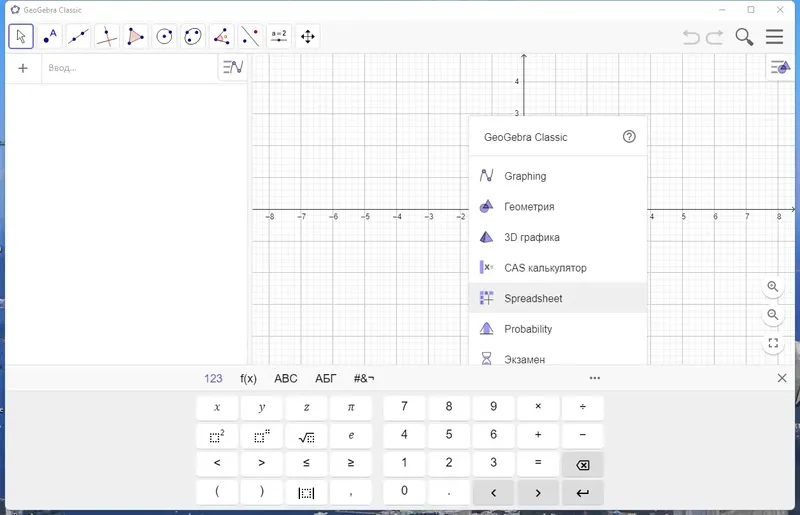Open the search magnifier
Image resolution: width=800 pixels, height=515 pixels.
(744, 37)
